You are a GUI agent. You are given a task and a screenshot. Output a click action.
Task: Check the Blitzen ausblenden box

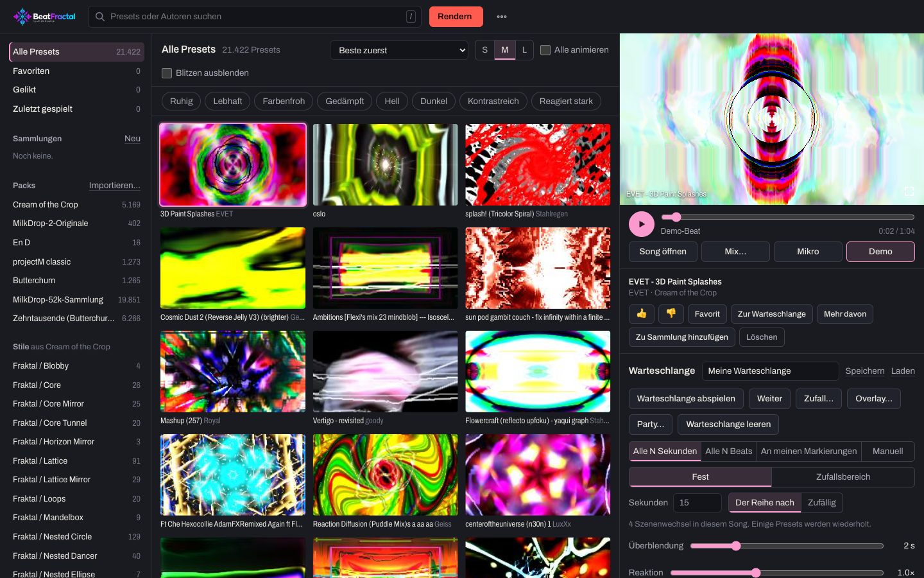point(167,73)
